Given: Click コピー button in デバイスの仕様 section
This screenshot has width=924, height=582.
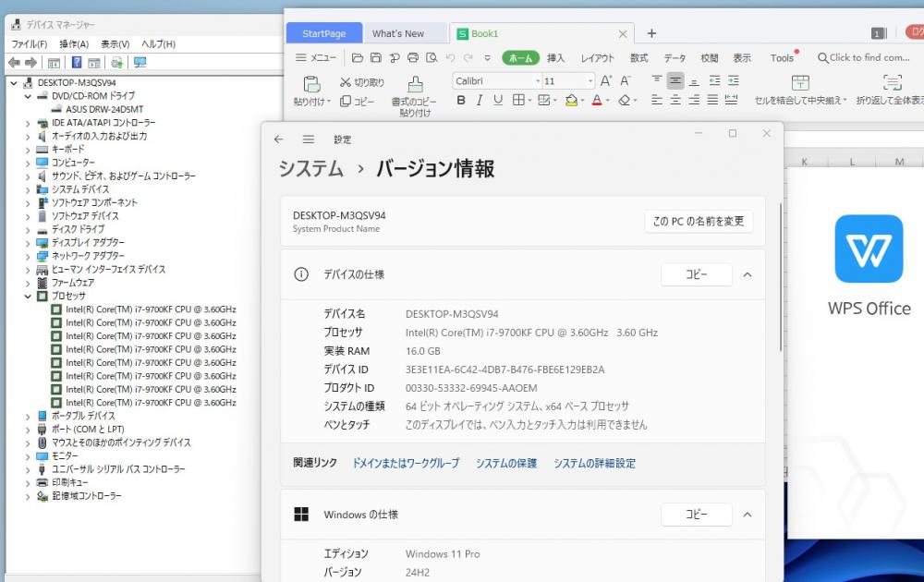Looking at the screenshot, I should click(696, 274).
